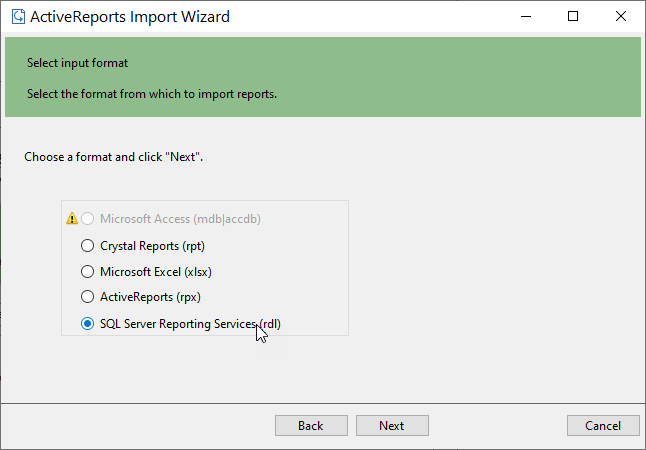Click the ActiveReports Import Wizard title icon
The height and width of the screenshot is (450, 646).
[18, 16]
